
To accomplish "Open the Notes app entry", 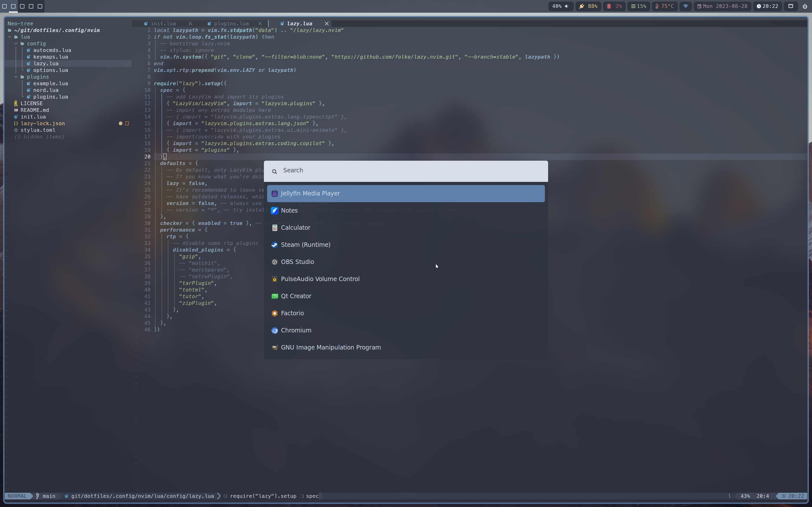I will point(289,211).
